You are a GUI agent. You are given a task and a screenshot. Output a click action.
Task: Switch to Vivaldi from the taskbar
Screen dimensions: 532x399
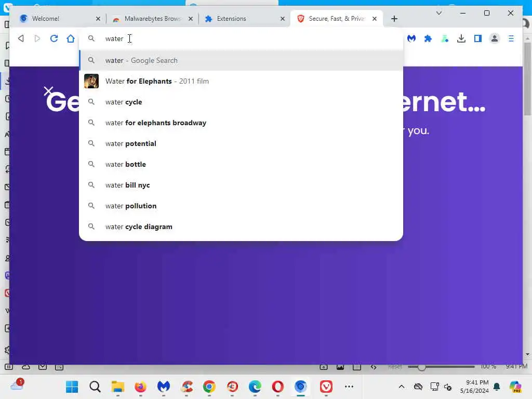tap(326, 387)
